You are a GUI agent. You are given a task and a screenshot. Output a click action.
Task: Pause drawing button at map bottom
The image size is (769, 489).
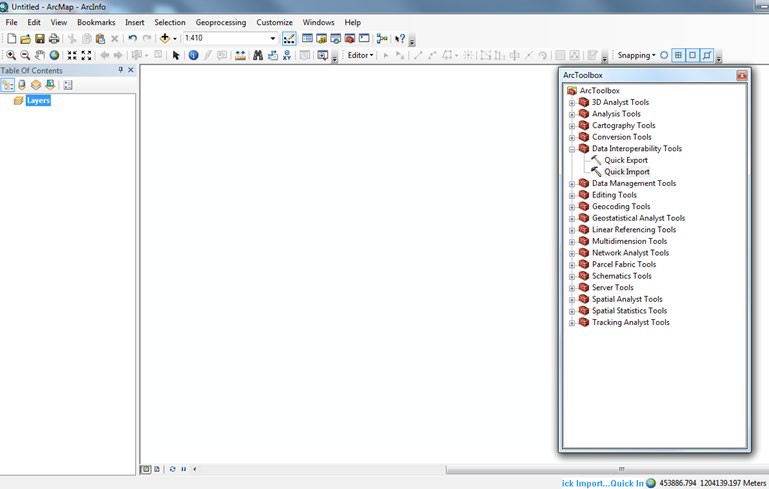[183, 469]
